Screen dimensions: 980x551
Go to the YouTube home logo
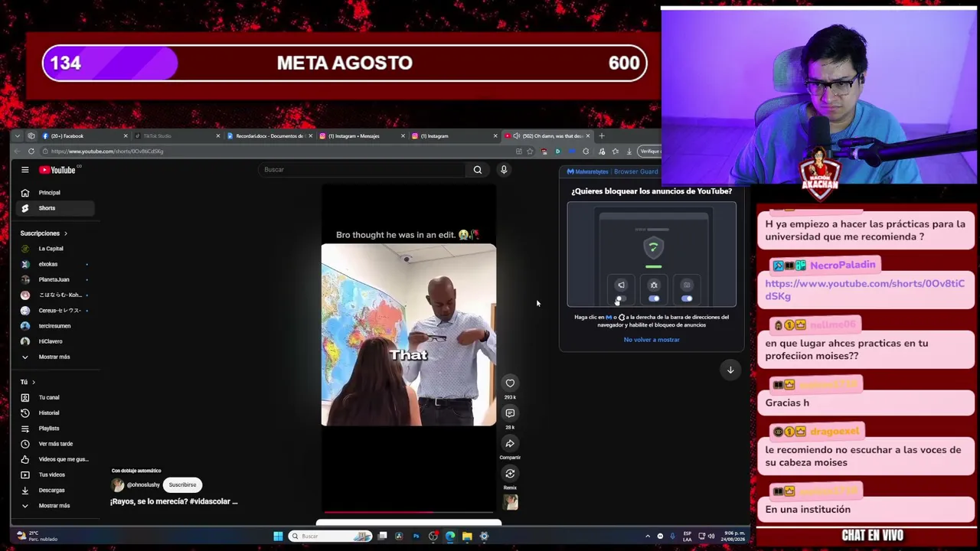click(58, 170)
